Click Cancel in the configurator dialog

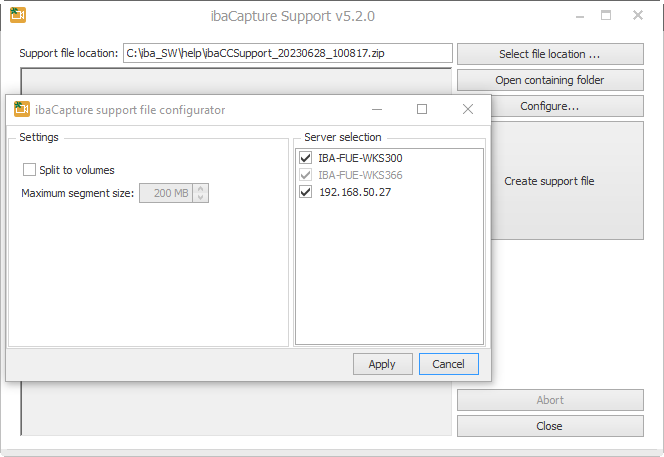[x=448, y=364]
